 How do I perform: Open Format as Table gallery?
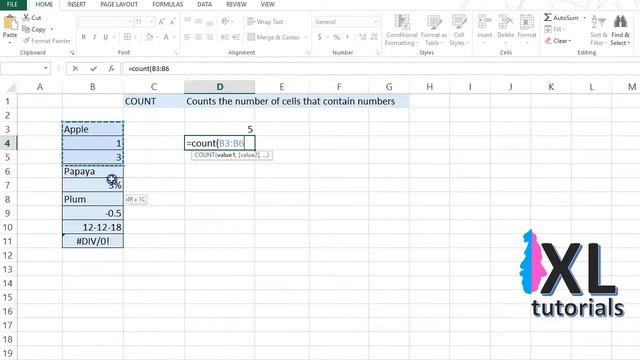coord(433,31)
